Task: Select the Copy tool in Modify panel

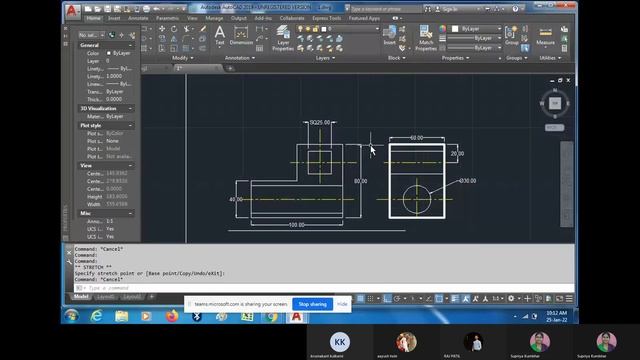Action: click(x=162, y=39)
